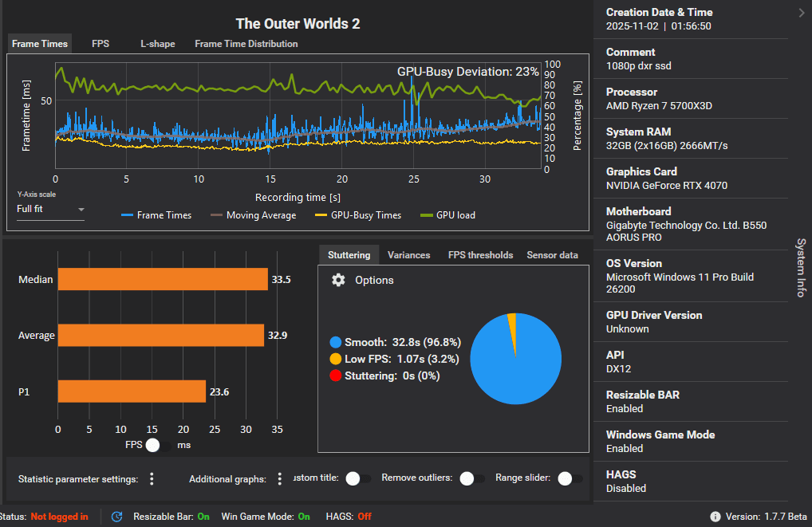The image size is (812, 527).
Task: Click the vertical System Info label
Action: pos(801,268)
